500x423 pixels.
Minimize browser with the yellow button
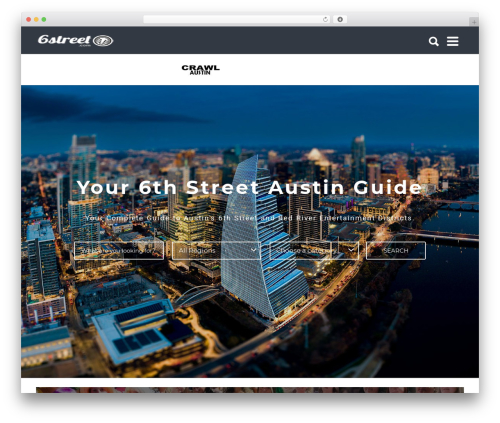tap(36, 19)
